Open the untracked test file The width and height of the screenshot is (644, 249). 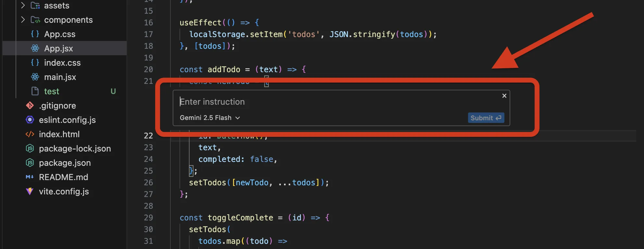pyautogui.click(x=52, y=91)
